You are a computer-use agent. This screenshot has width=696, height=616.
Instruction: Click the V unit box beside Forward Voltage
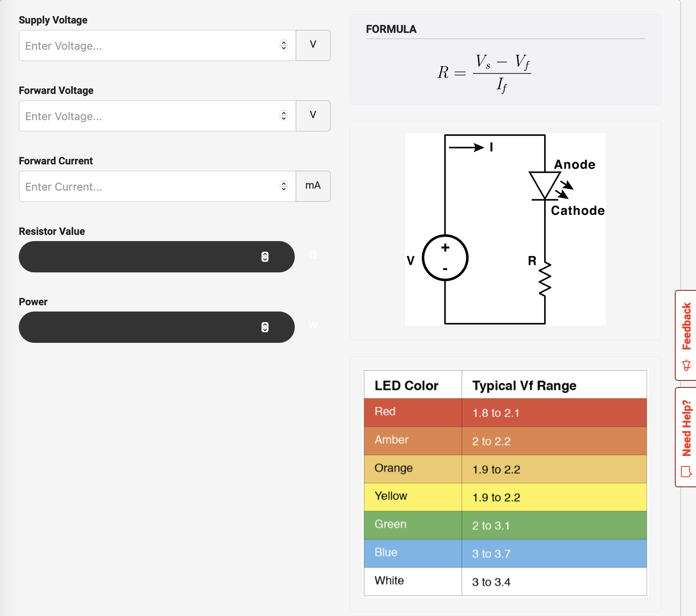(x=313, y=116)
